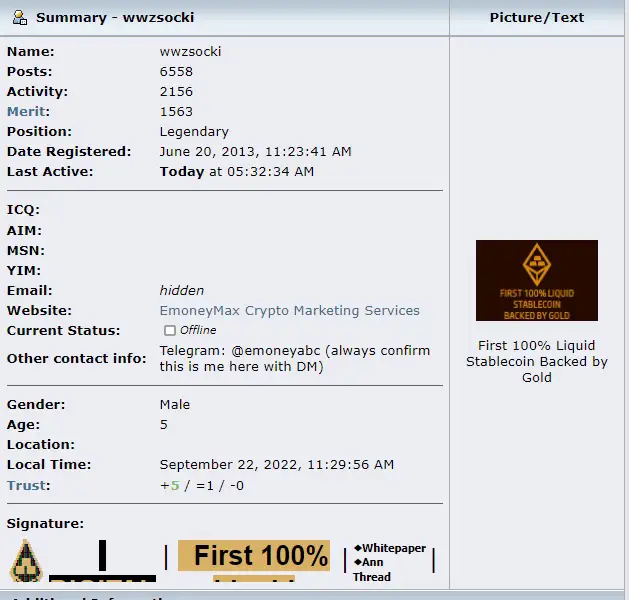This screenshot has height=600, width=629.
Task: Click the Summary - wwzsocki header
Action: coord(115,18)
